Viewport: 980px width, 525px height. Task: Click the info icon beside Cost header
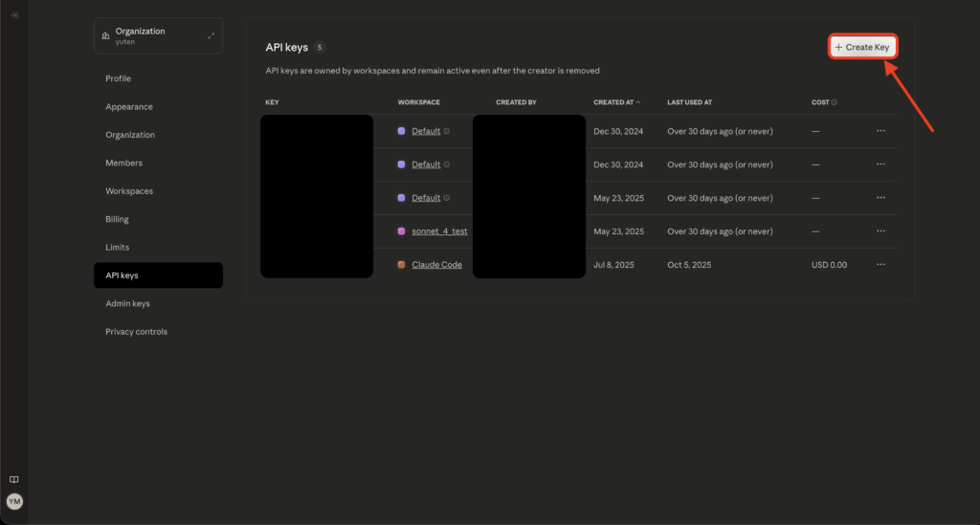point(834,102)
